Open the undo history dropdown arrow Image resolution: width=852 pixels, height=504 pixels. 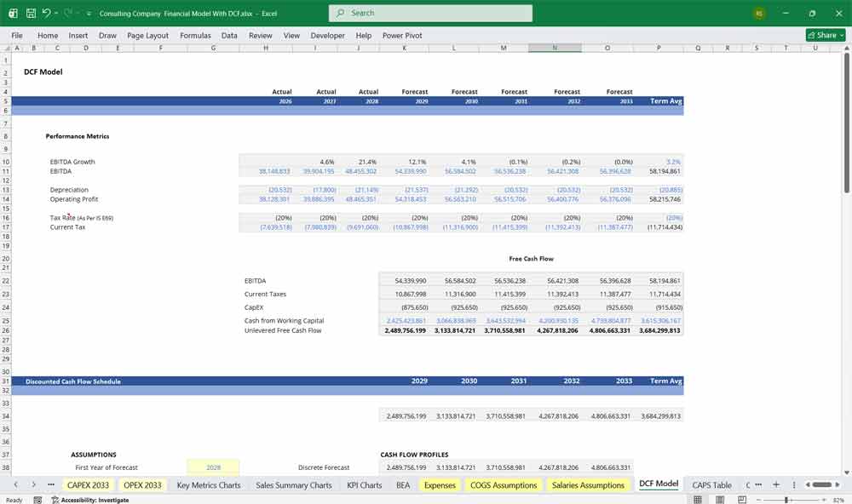[58, 13]
